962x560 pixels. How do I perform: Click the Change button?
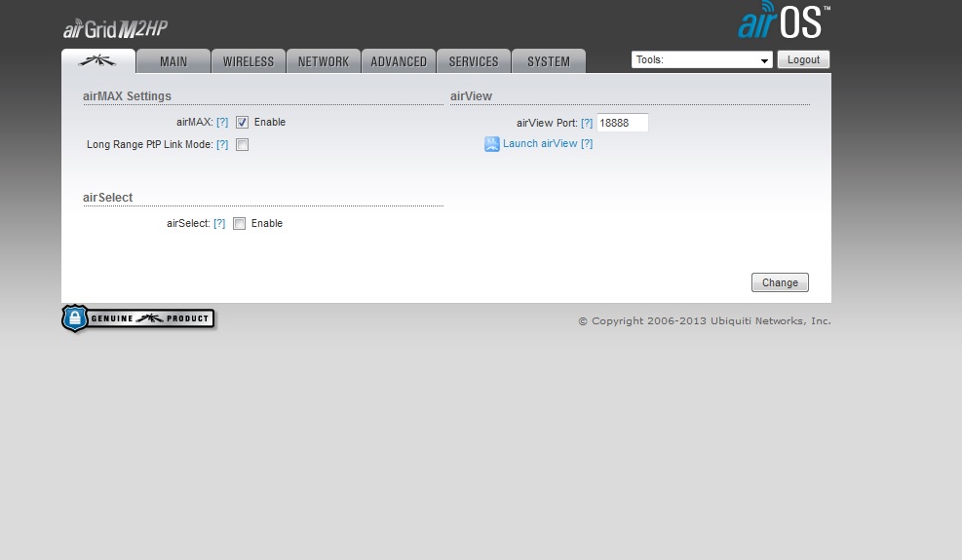[x=780, y=282]
